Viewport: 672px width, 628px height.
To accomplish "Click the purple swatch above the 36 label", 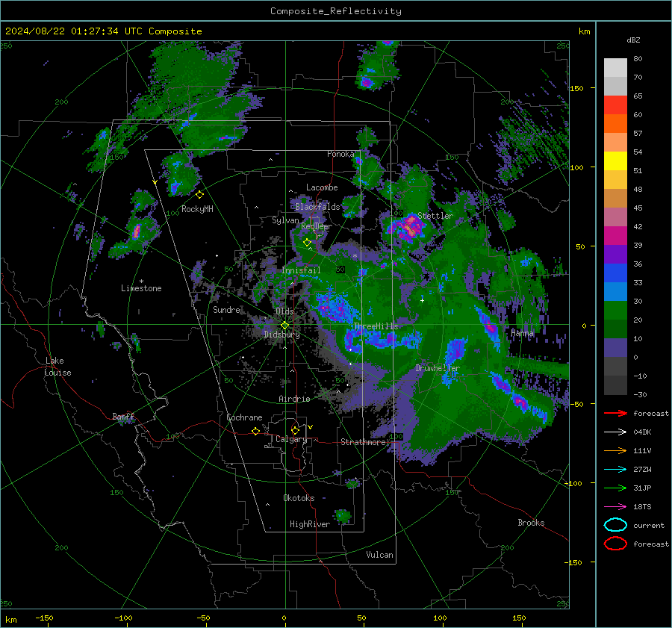I will 615,255.
